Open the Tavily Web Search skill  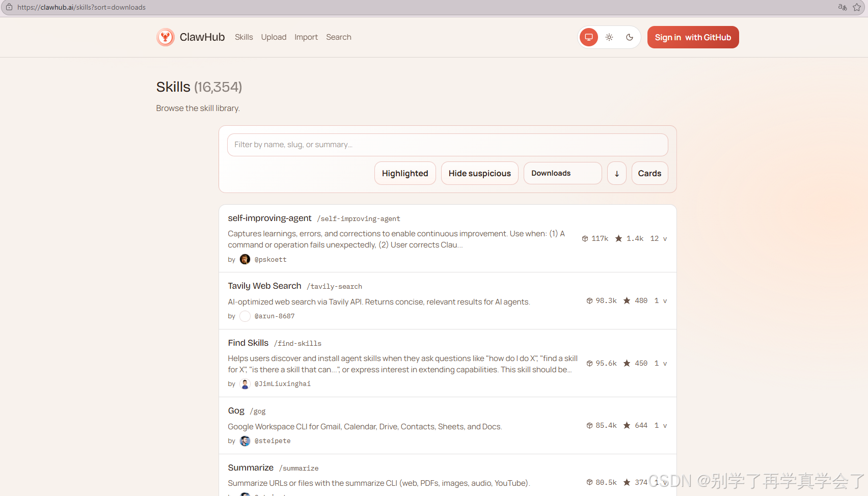click(264, 286)
